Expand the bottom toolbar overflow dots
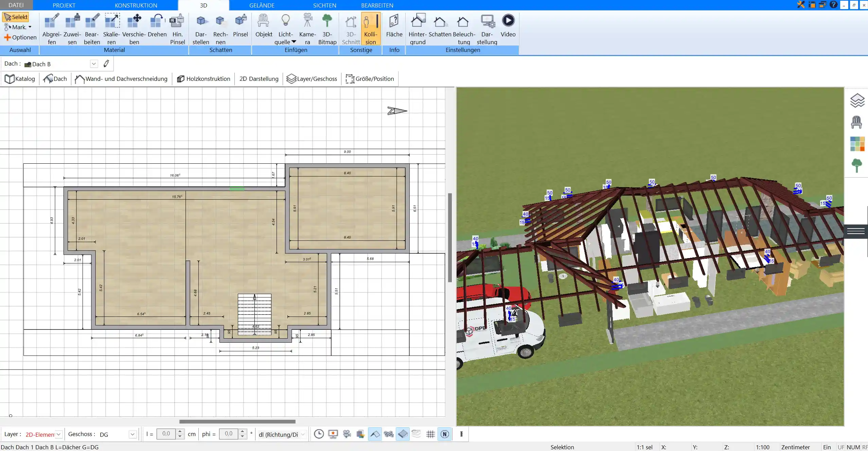 pos(461,434)
